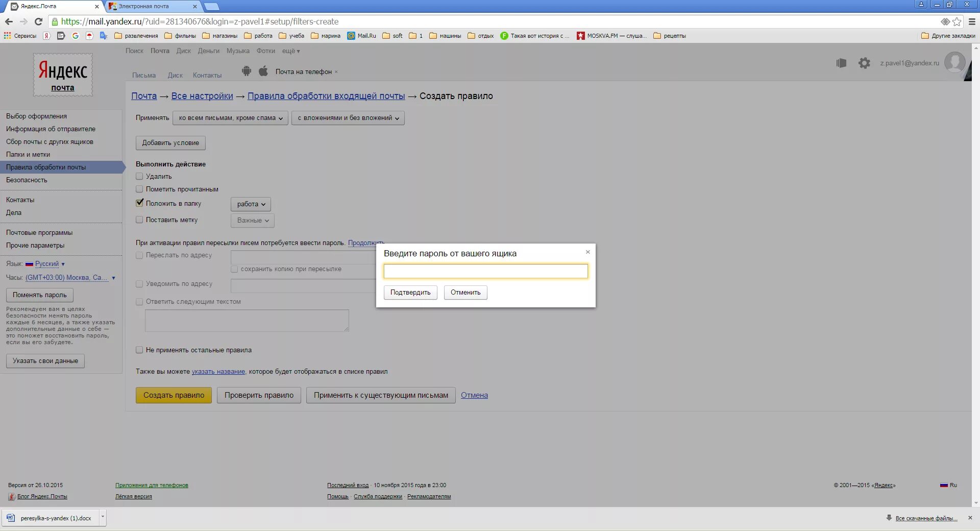Open the Важные label dropdown
The image size is (980, 531).
253,220
